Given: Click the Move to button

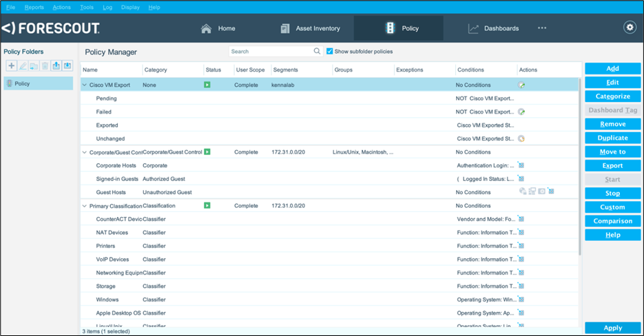Looking at the screenshot, I should click(x=612, y=151).
